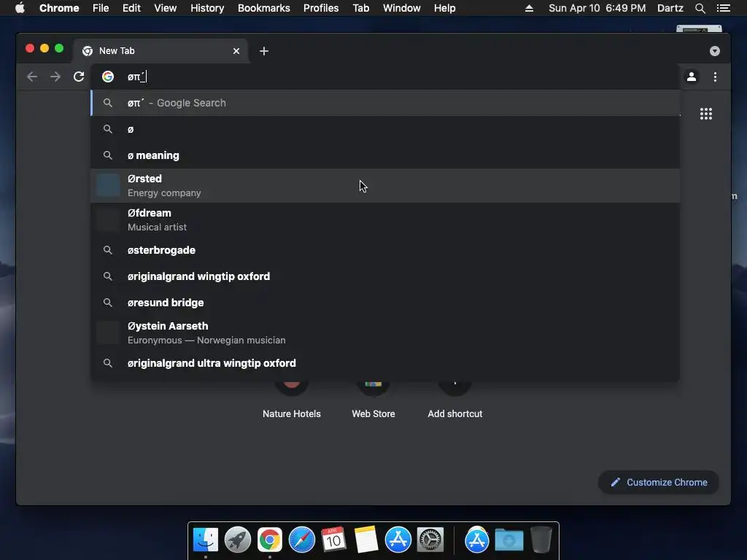Viewport: 747px width, 560px height.
Task: Open Calendar in the Dock
Action: click(333, 540)
